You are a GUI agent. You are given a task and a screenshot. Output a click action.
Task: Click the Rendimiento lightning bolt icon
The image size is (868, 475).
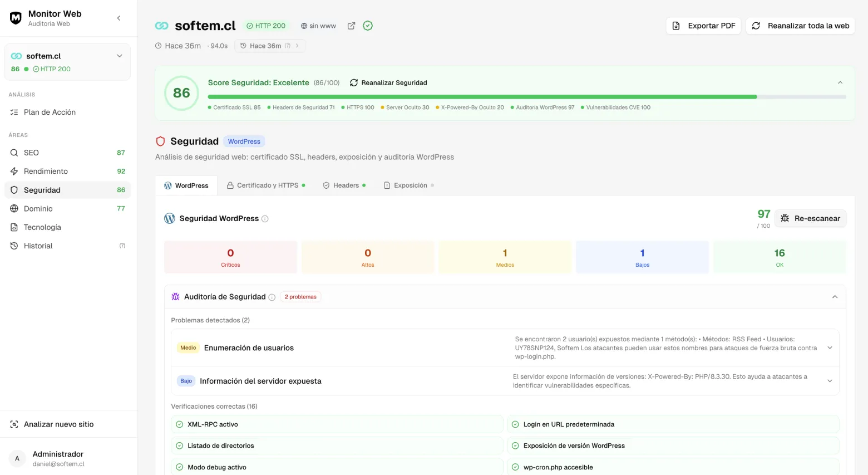pos(14,171)
